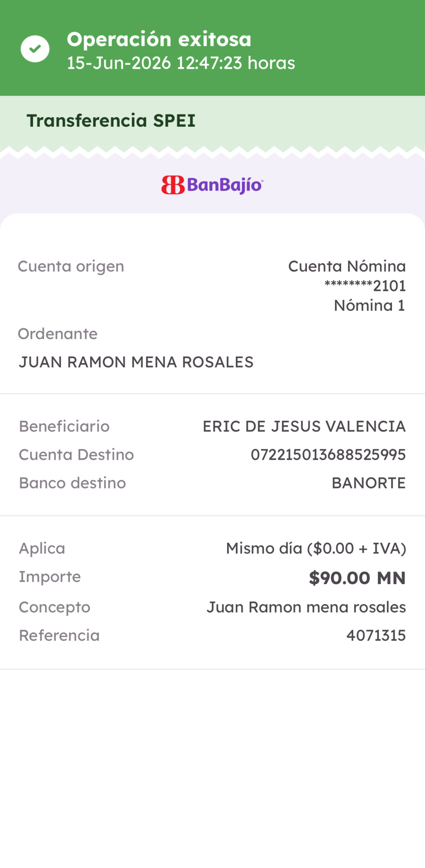Tap the Importe label
Image resolution: width=425 pixels, height=868 pixels.
coord(50,577)
